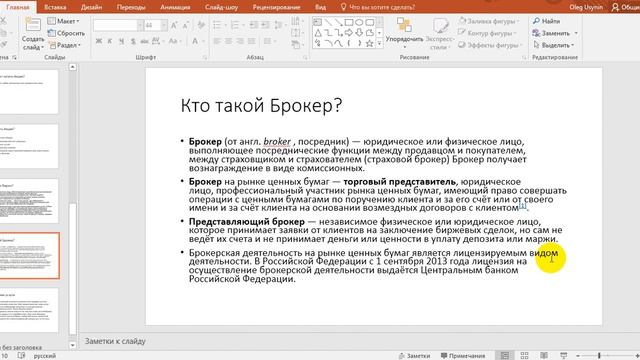The width and height of the screenshot is (640, 360).
Task: Open Контур фигуры (Shape Outline) dropdown
Action: coord(487,33)
